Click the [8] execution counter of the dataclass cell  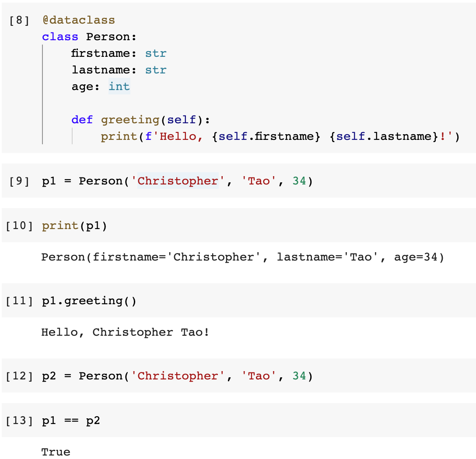19,21
